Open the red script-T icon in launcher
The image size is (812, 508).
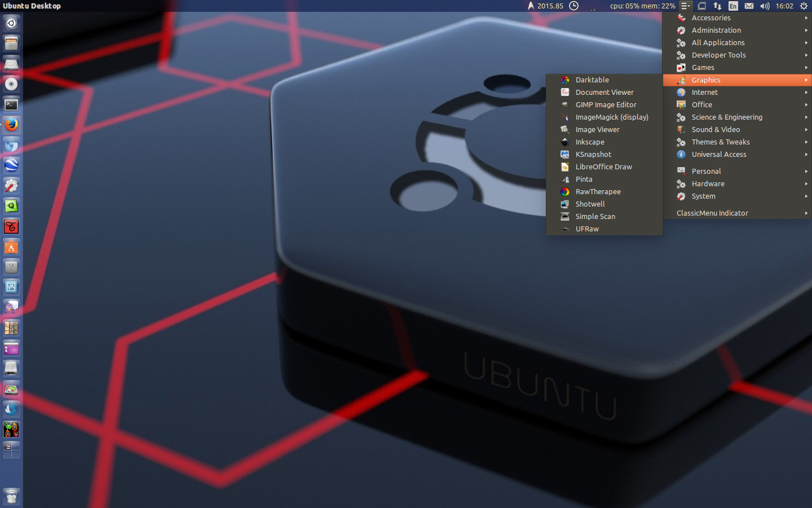(11, 226)
